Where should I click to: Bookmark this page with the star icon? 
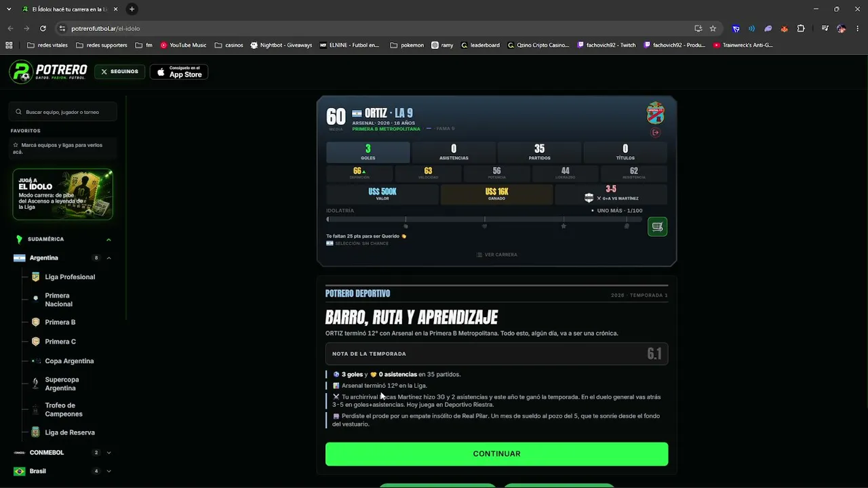click(713, 28)
